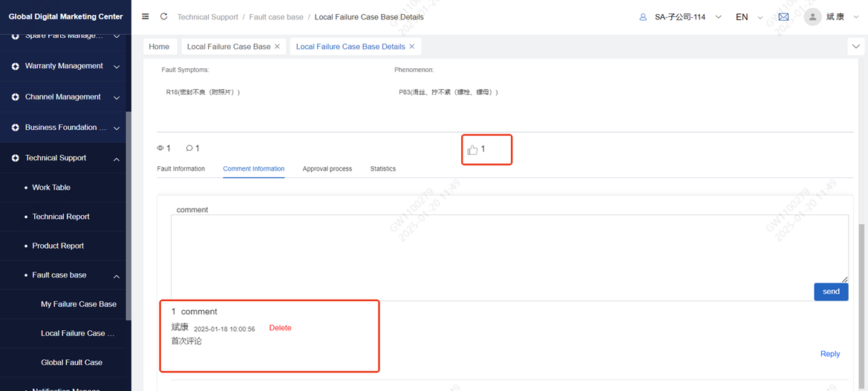Open My Failure Case Base in sidebar

click(x=78, y=304)
